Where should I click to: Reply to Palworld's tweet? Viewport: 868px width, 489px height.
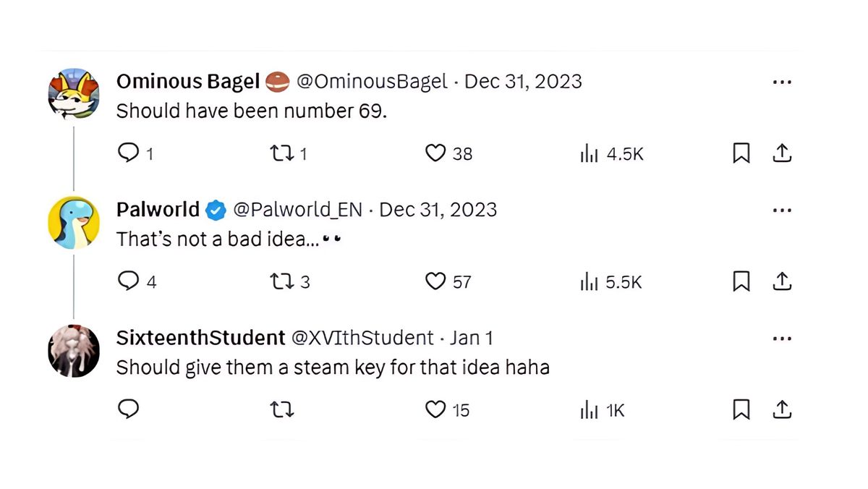128,281
